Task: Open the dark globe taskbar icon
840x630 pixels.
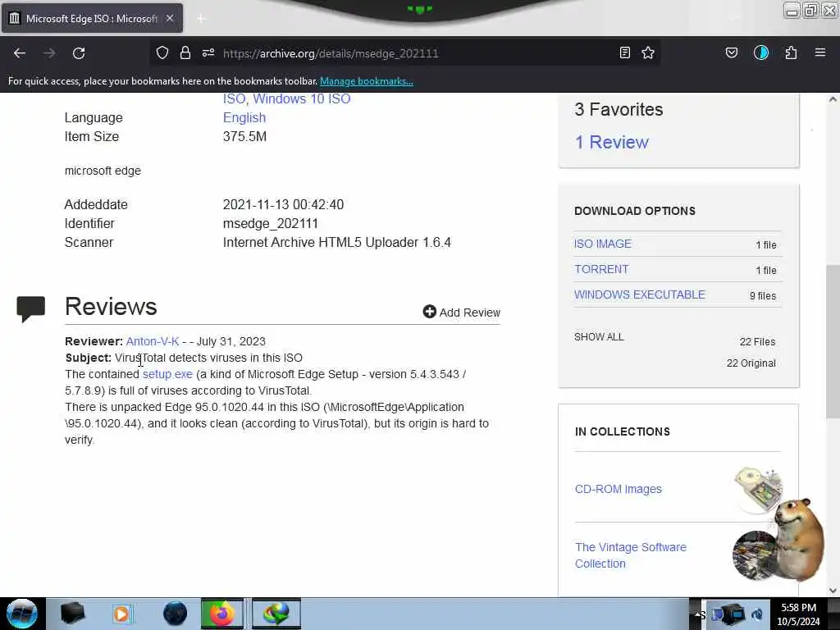Action: click(x=175, y=614)
